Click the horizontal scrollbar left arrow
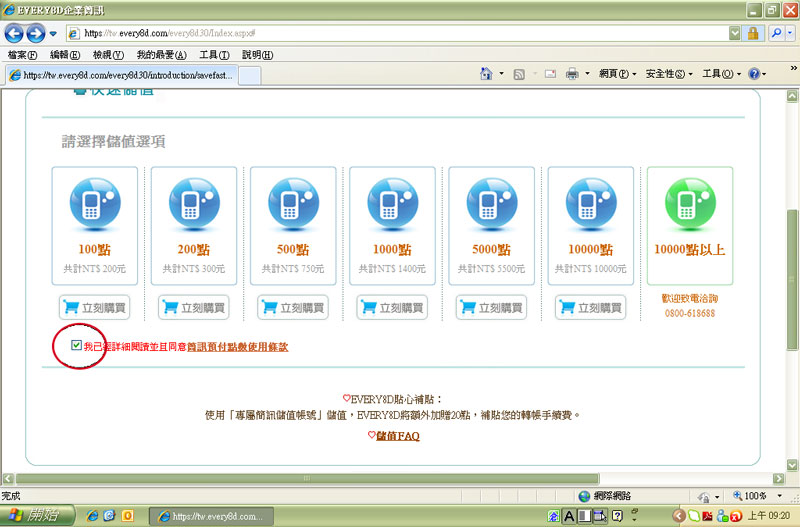 coord(8,479)
